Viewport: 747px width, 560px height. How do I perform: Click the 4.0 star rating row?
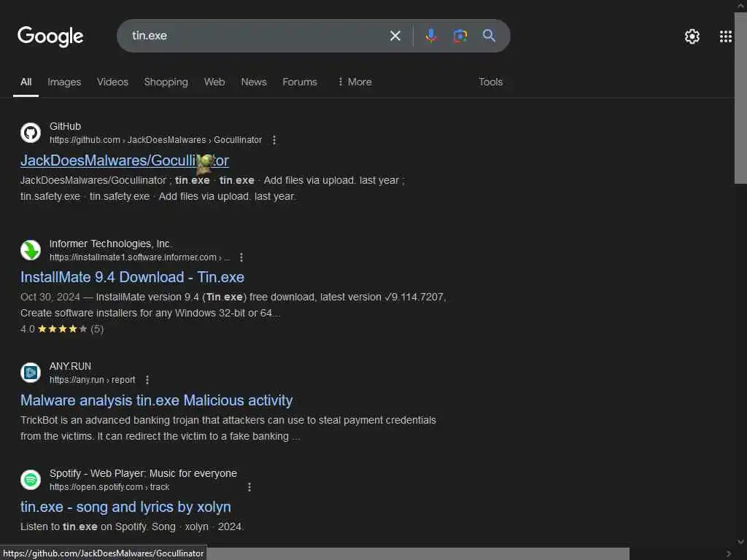(62, 329)
